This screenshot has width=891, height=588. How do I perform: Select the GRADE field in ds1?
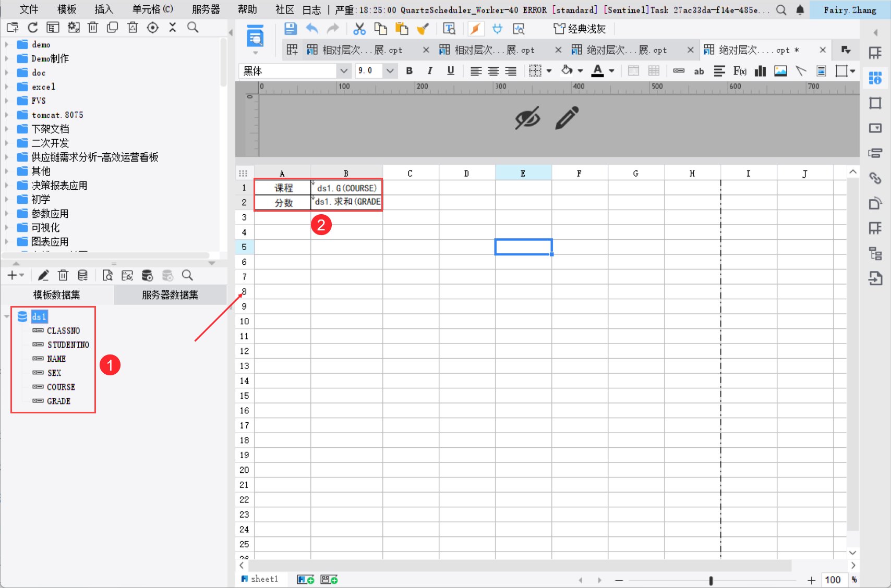coord(58,401)
